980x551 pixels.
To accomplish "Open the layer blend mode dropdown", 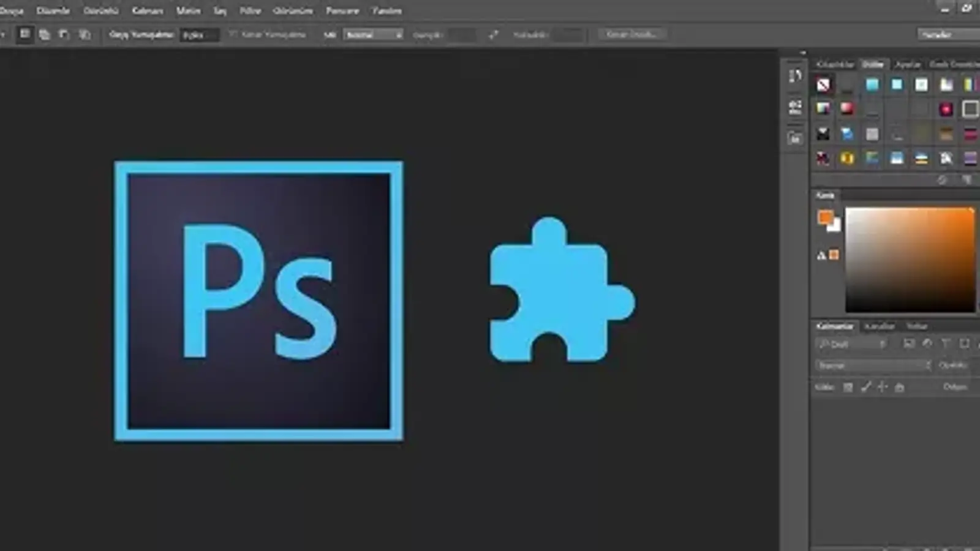I will (x=873, y=365).
